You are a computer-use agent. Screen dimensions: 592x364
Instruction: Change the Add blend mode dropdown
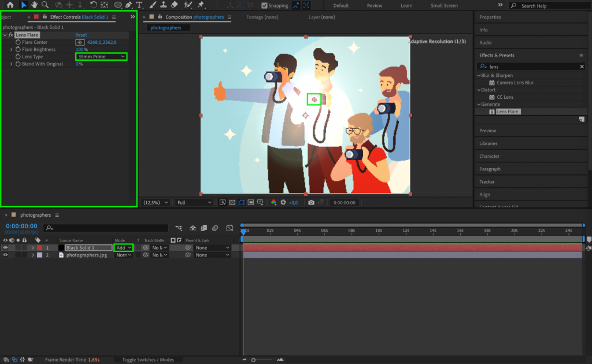[x=123, y=247]
